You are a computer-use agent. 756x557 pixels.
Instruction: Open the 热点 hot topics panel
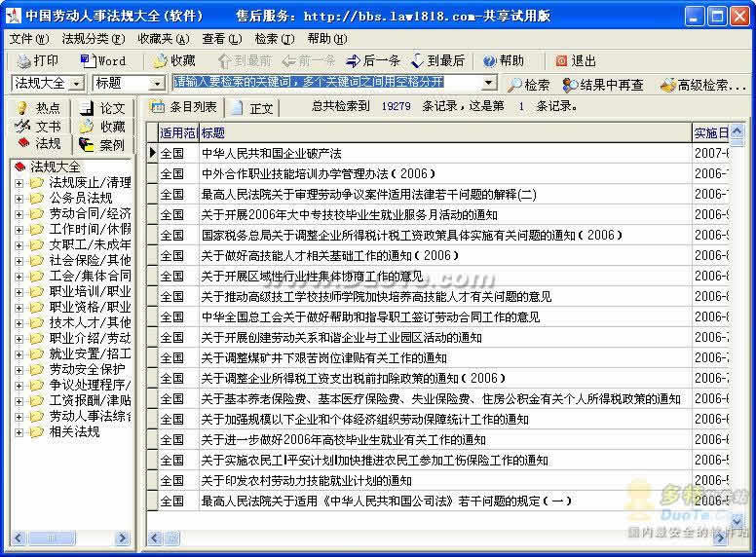(x=39, y=108)
